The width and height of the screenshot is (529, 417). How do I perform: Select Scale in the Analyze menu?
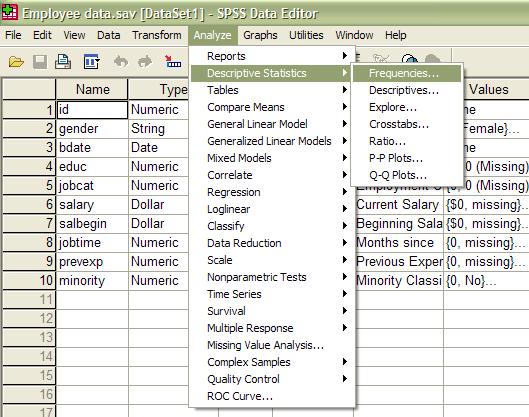(272, 260)
